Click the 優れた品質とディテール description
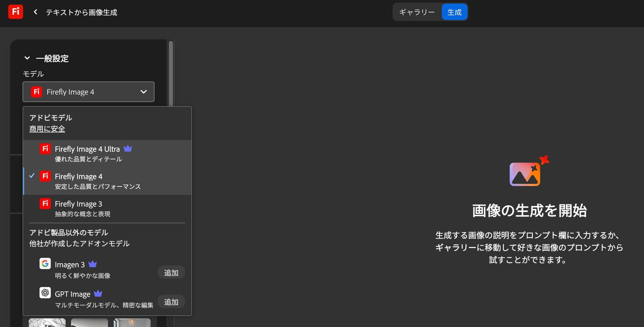The image size is (644, 327). [x=89, y=159]
